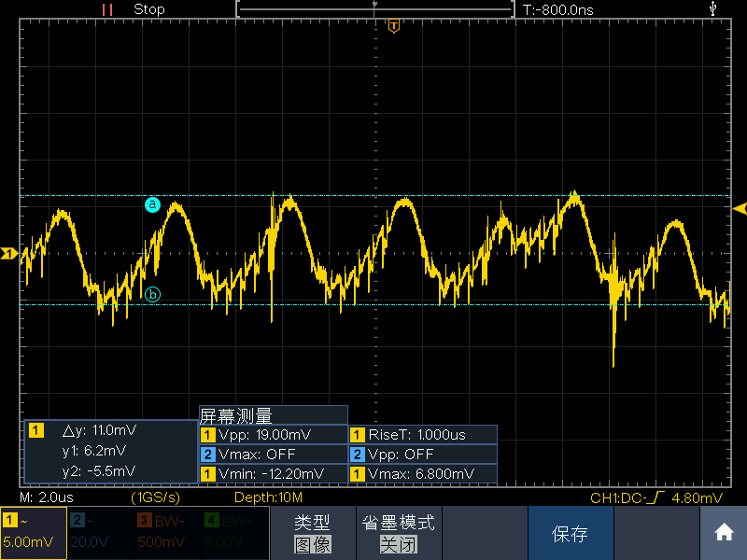
Task: Click the orange trigger position T marker
Action: 393,26
